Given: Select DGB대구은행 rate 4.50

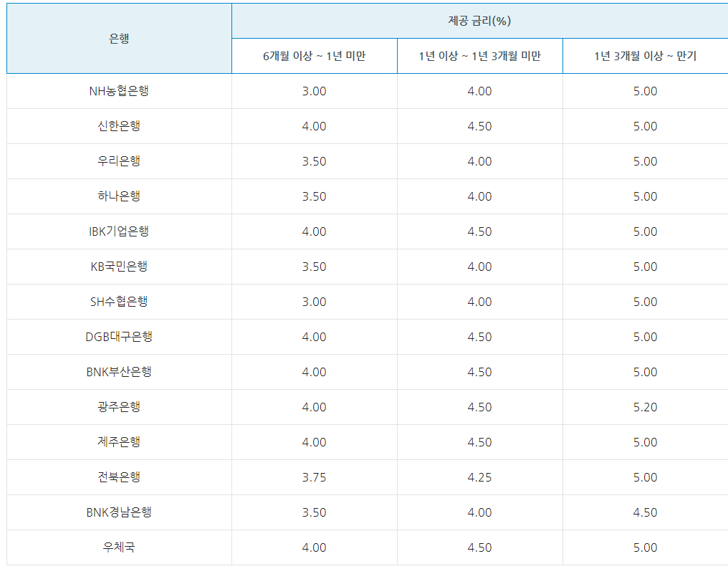Looking at the screenshot, I should (x=479, y=337).
